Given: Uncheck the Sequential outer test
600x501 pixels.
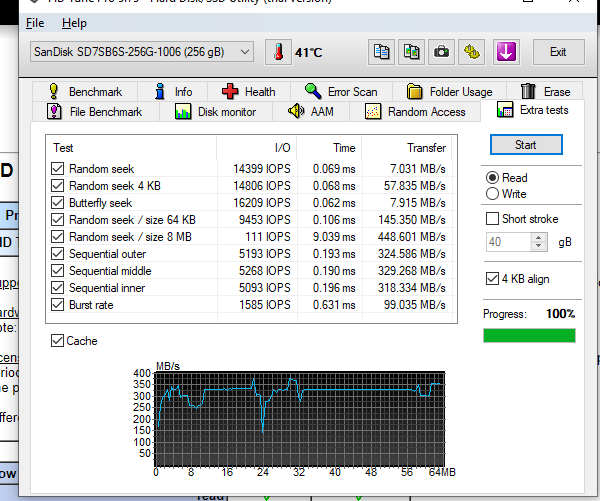Looking at the screenshot, I should [57, 254].
